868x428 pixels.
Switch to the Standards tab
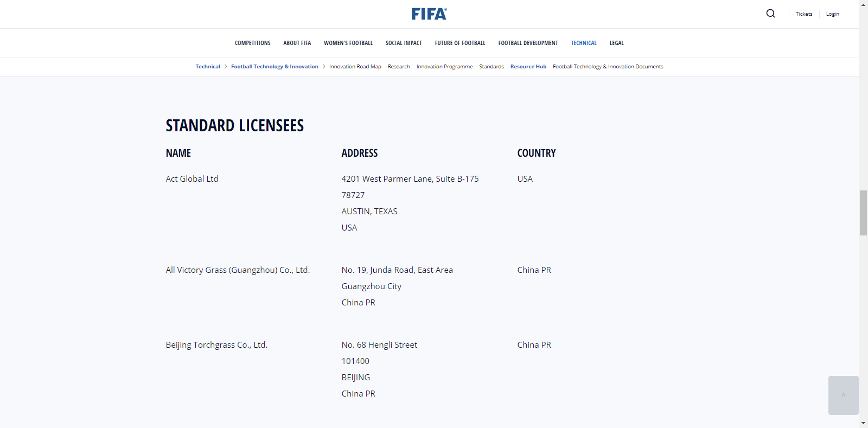click(491, 67)
